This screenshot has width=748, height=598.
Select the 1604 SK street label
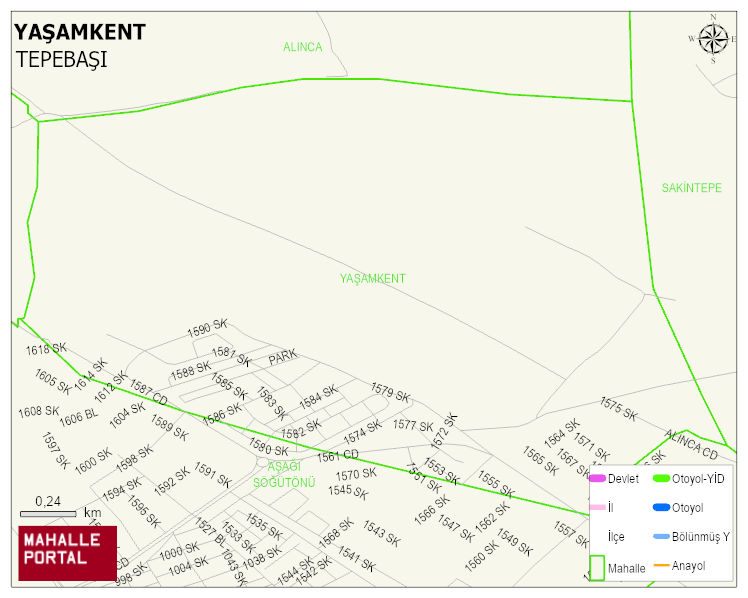click(x=127, y=415)
